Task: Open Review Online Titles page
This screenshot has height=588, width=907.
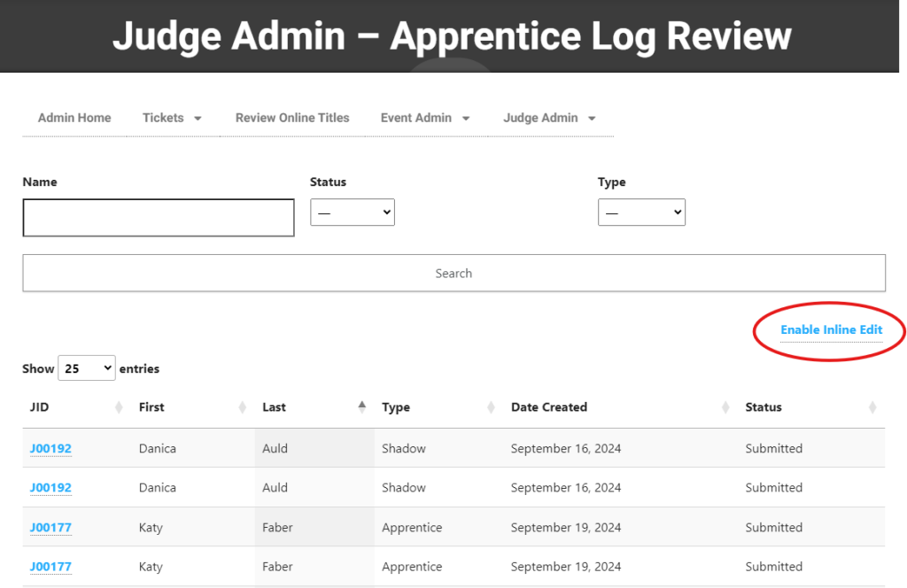Action: tap(292, 118)
